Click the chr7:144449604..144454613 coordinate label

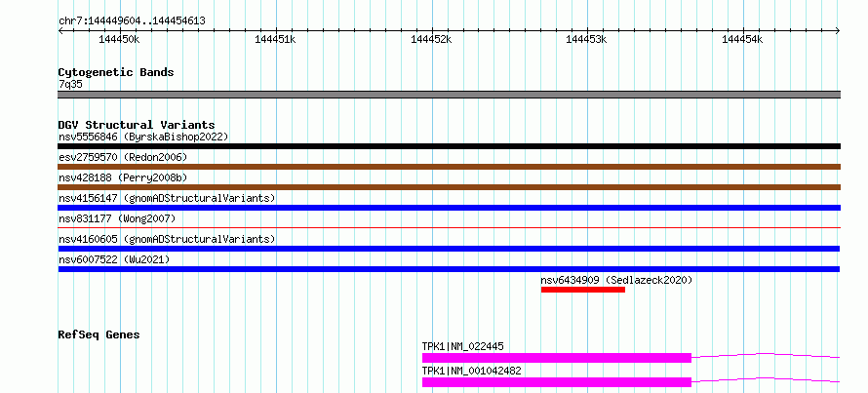[x=132, y=21]
